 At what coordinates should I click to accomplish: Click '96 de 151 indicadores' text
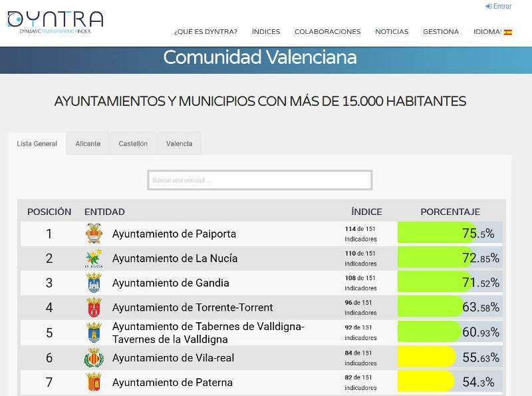pyautogui.click(x=360, y=307)
